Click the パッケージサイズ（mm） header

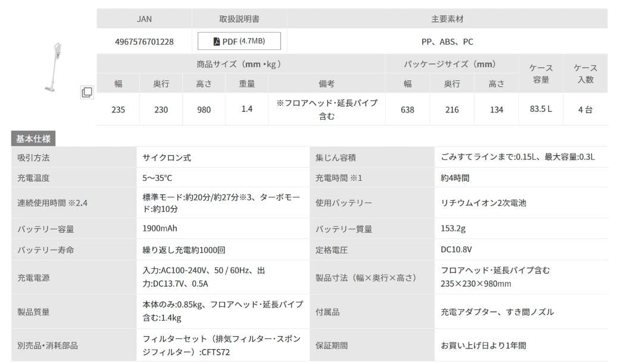(450, 64)
